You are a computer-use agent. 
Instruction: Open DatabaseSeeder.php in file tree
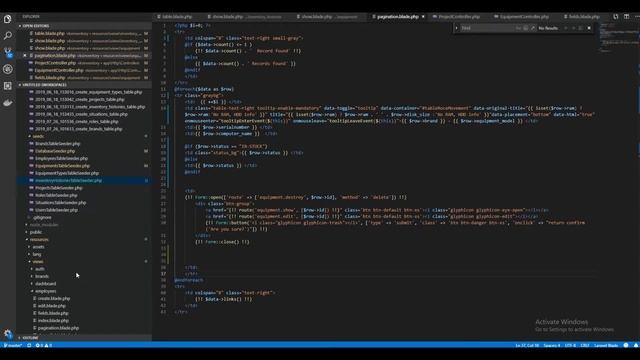pos(55,151)
